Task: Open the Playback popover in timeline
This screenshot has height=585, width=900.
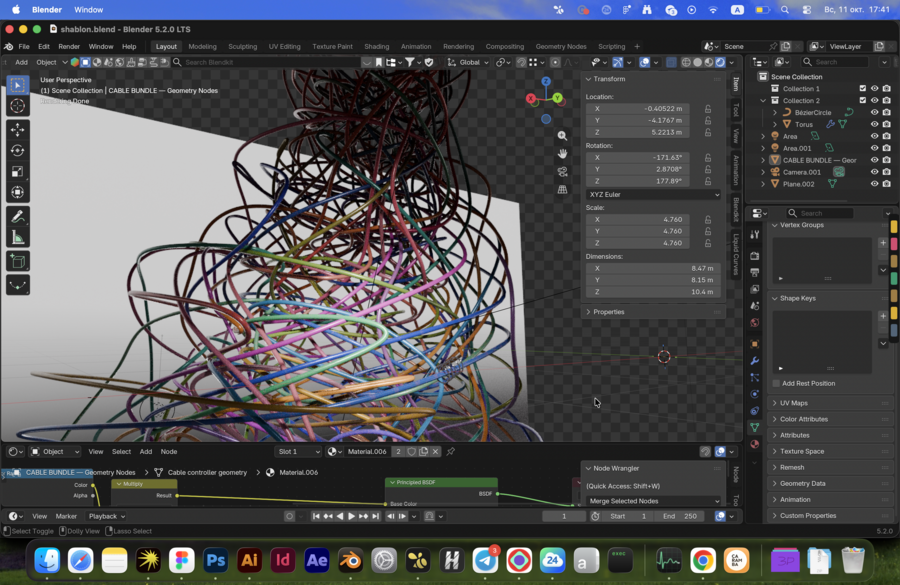Action: 107,516
